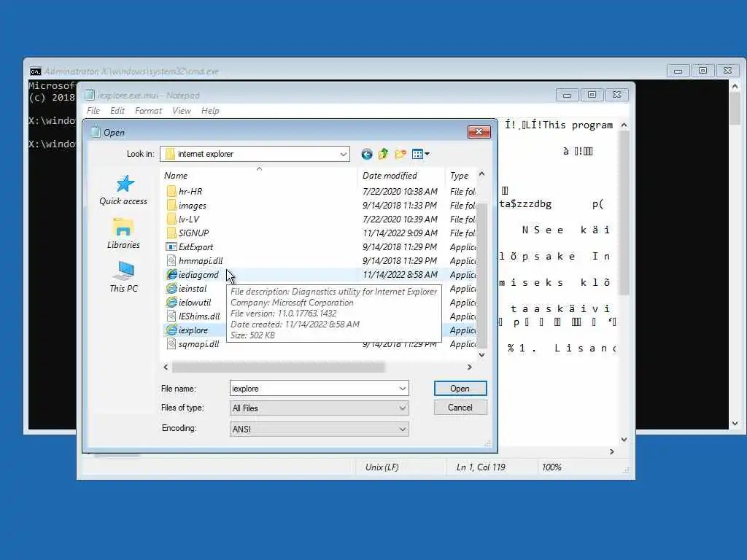The height and width of the screenshot is (560, 747).
Task: Click the ExtExport application icon
Action: (x=171, y=246)
